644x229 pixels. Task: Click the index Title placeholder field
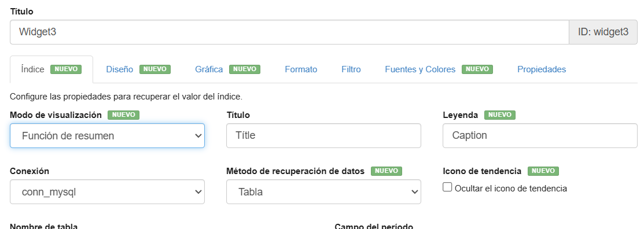[323, 135]
